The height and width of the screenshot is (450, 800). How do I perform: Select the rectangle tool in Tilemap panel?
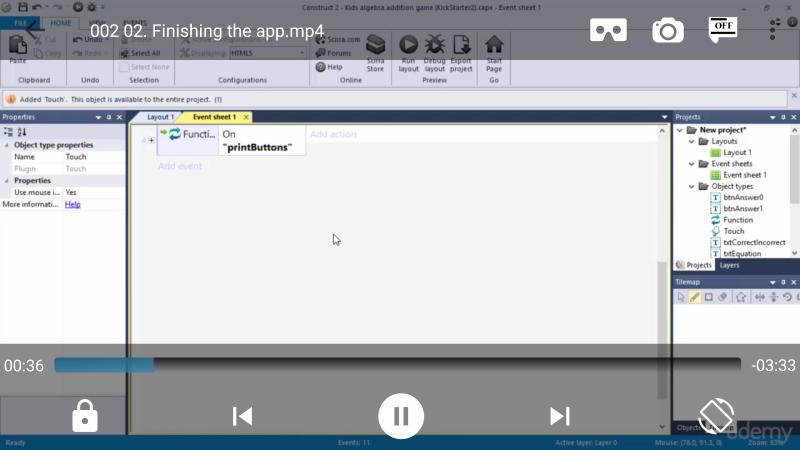pos(709,297)
